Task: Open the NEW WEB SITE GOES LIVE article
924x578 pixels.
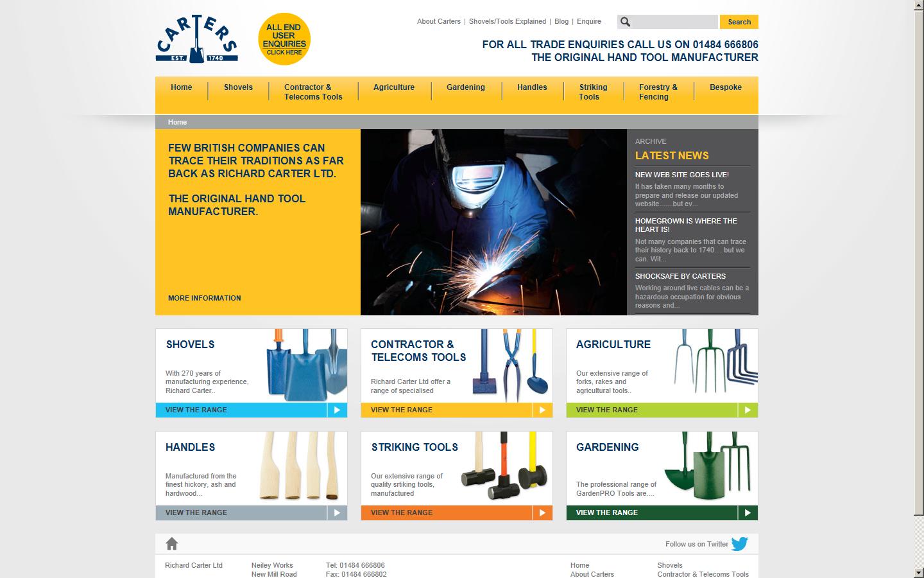Action: point(681,174)
